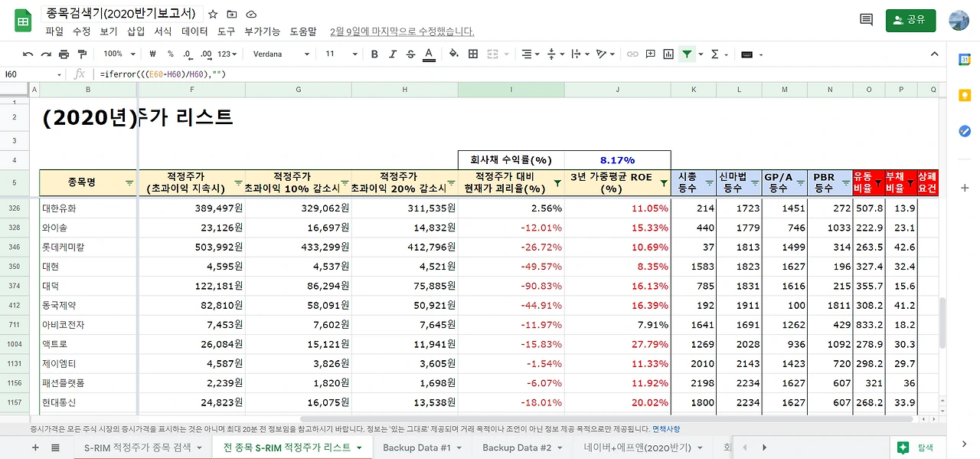Image resolution: width=980 pixels, height=459 pixels.
Task: Open the 삽입 menu
Action: coord(136,31)
